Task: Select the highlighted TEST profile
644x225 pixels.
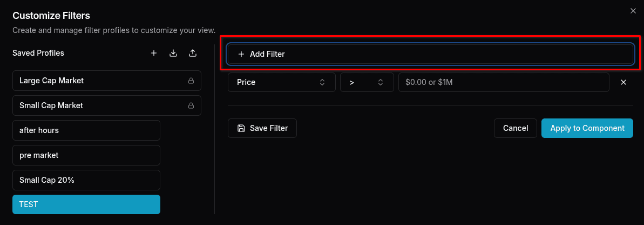Action: pyautogui.click(x=86, y=204)
